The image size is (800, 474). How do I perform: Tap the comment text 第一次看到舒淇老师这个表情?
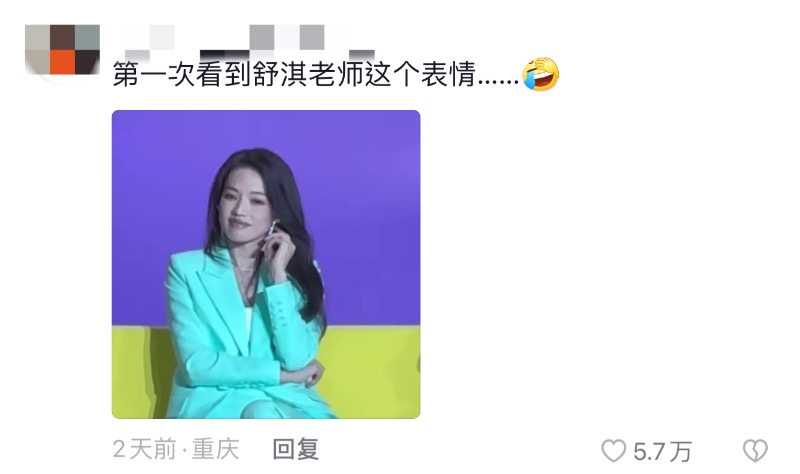point(294,74)
